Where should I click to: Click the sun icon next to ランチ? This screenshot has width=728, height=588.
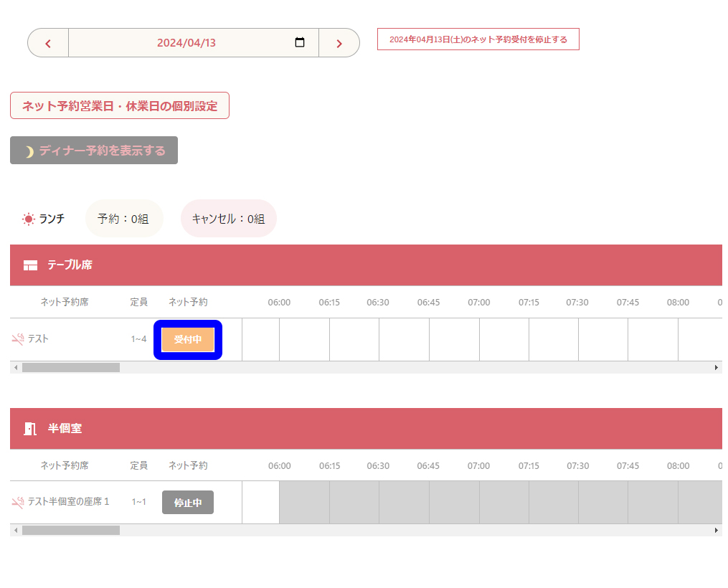point(29,219)
